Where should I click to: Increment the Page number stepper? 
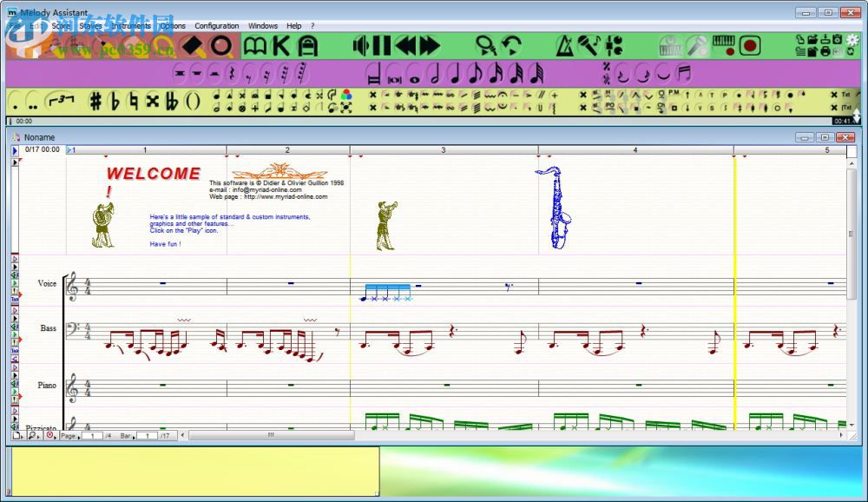point(79,436)
